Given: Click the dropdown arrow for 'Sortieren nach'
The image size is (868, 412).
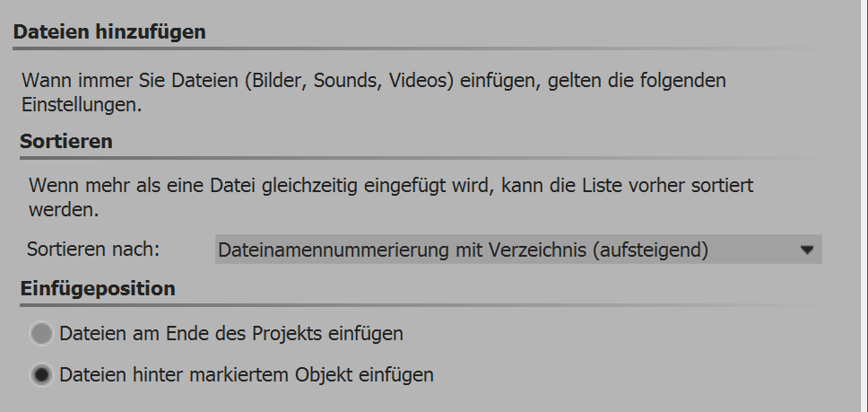Looking at the screenshot, I should pos(807,250).
